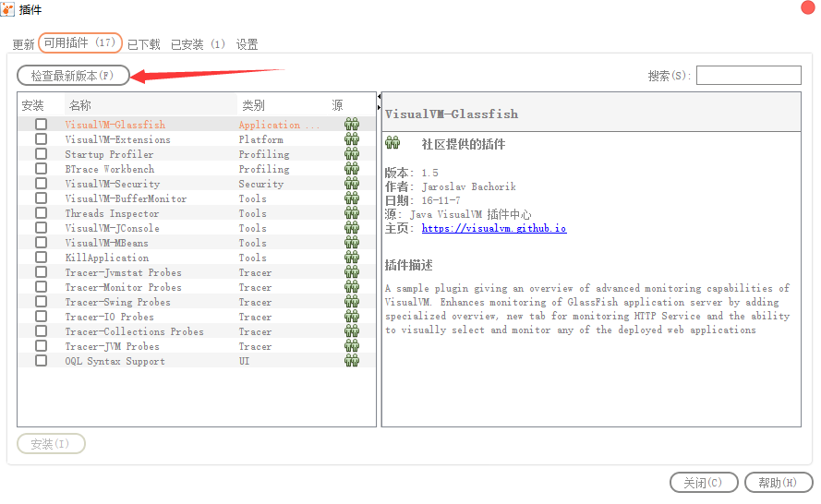
Task: Click the 安装(I) button
Action: 51,444
